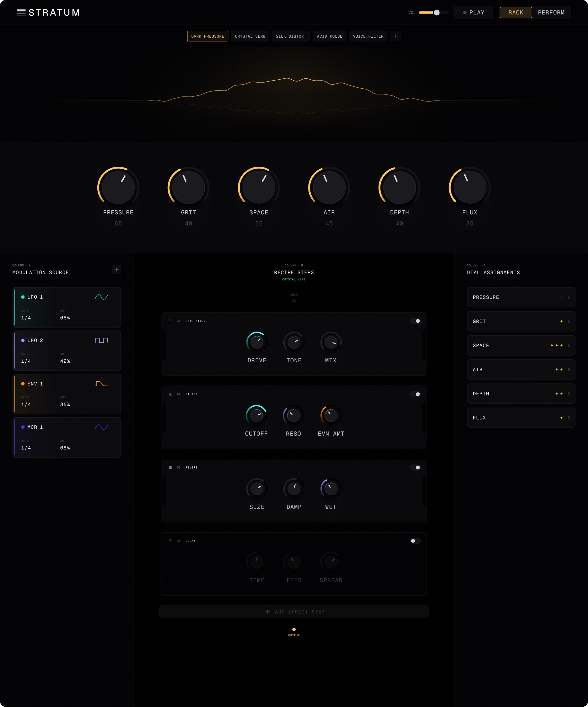Open the STRATUM hamburger menu

(21, 13)
